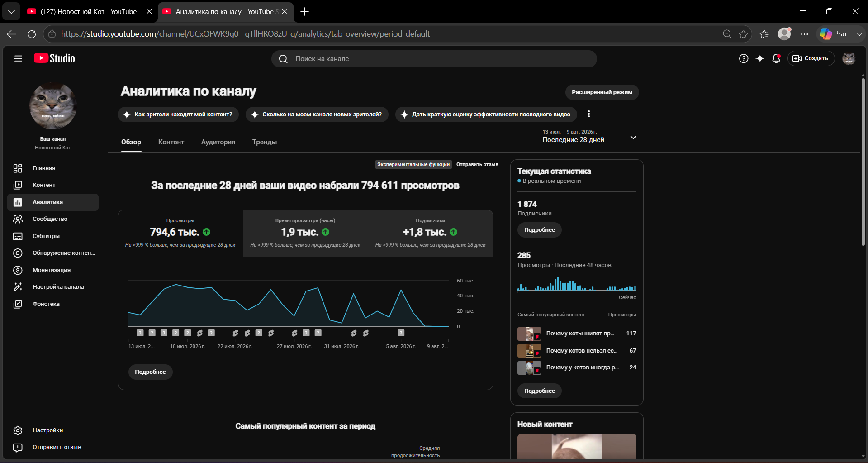Open the Фонотека audio library
The image size is (868, 463).
click(53, 304)
